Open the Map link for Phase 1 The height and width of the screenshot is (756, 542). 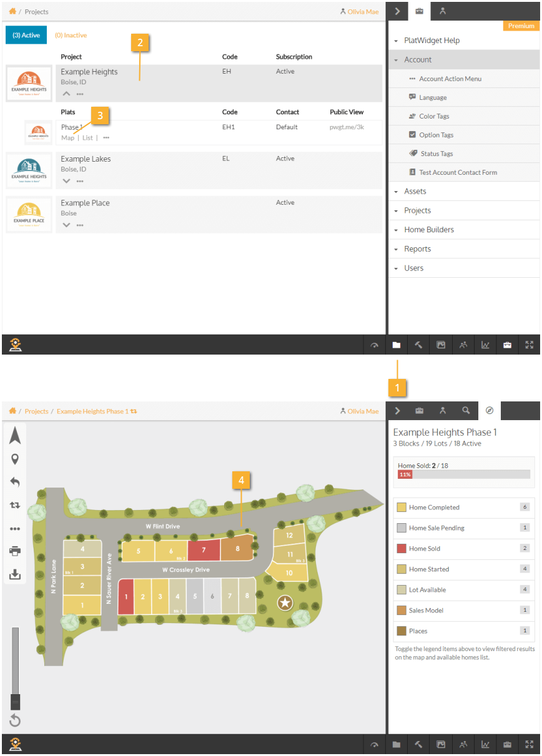[x=67, y=138]
